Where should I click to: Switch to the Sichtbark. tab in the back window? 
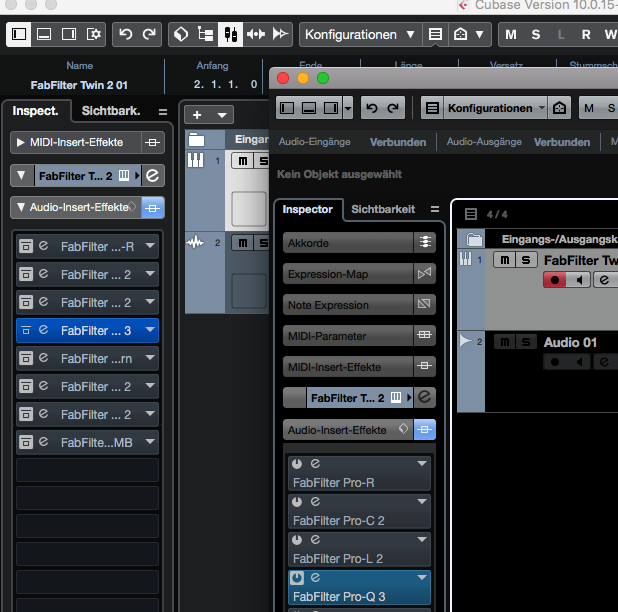tap(111, 110)
